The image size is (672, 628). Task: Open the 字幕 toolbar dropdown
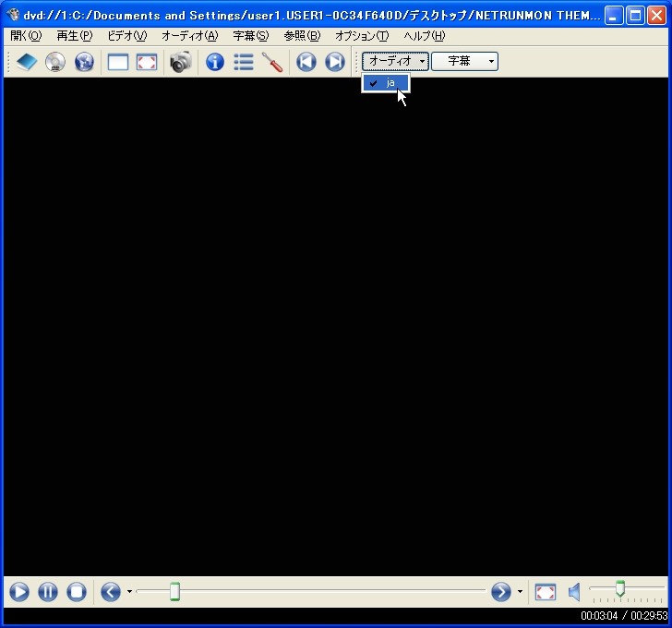coord(464,61)
